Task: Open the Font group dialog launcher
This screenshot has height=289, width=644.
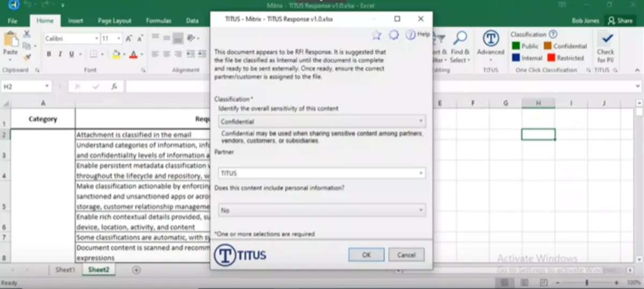Action: [143, 70]
